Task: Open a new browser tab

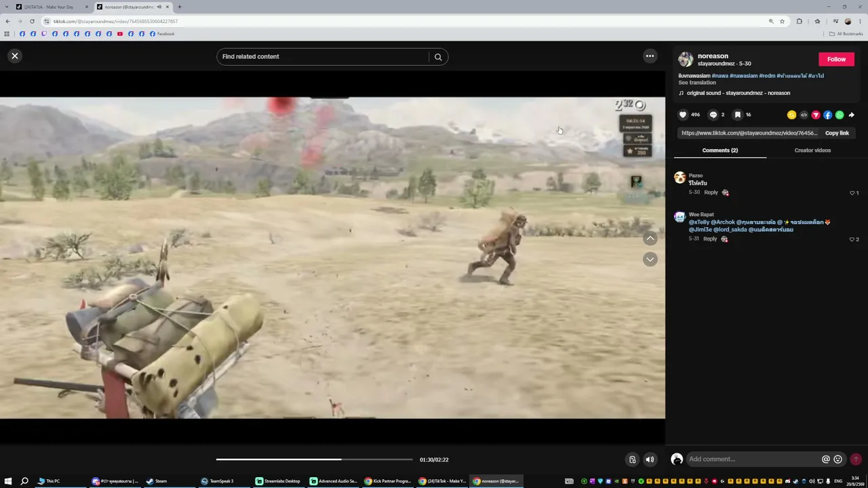Action: [x=180, y=7]
